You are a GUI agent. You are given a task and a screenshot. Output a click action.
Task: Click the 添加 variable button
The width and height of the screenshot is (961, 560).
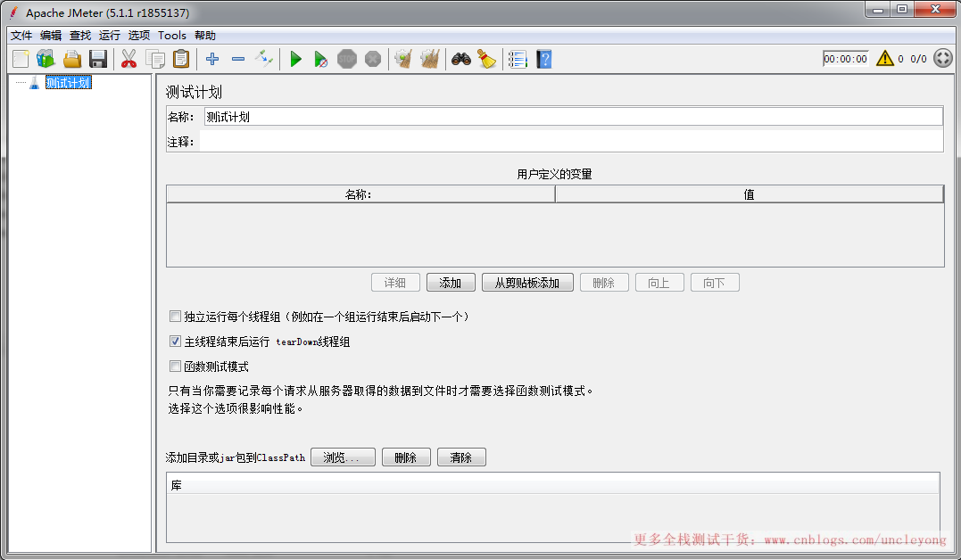pos(452,283)
